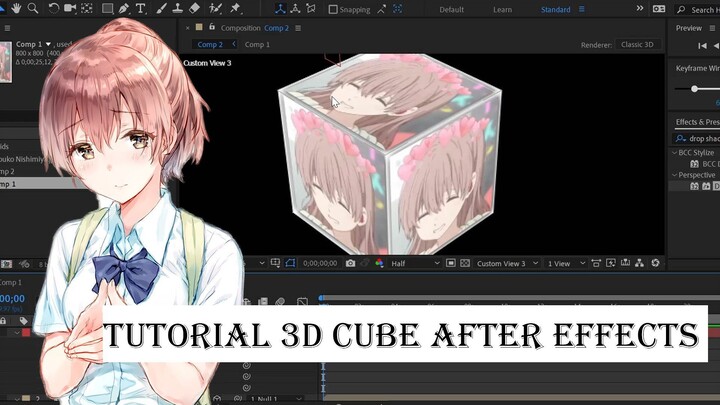The width and height of the screenshot is (720, 405).
Task: Toggle the Composition panel lock icon
Action: tap(212, 27)
